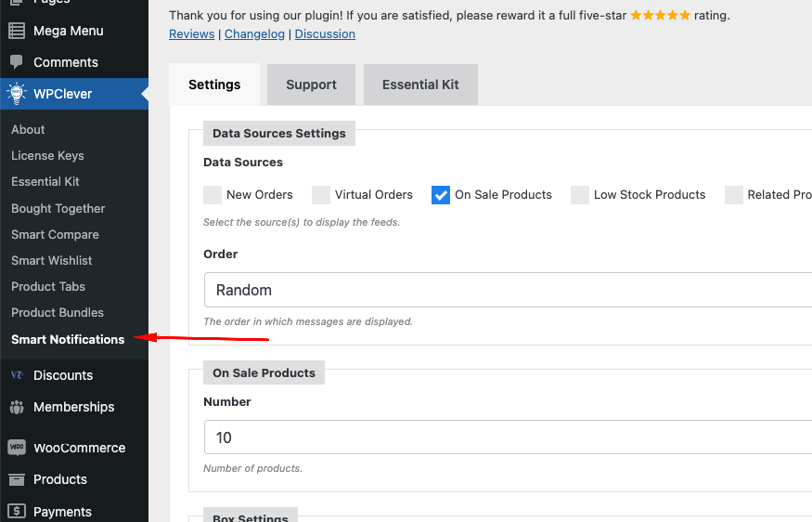Switch to the Settings tab
This screenshot has height=522, width=812.
[214, 85]
